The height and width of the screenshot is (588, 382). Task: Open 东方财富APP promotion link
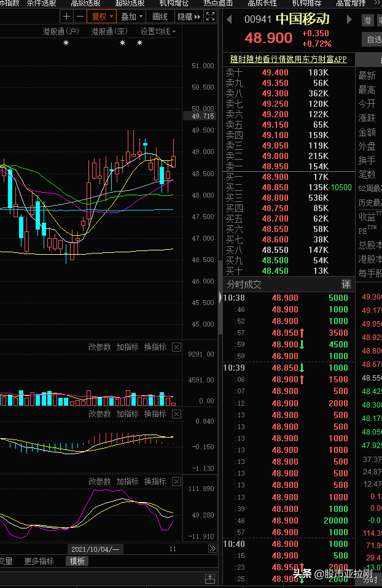(x=288, y=60)
